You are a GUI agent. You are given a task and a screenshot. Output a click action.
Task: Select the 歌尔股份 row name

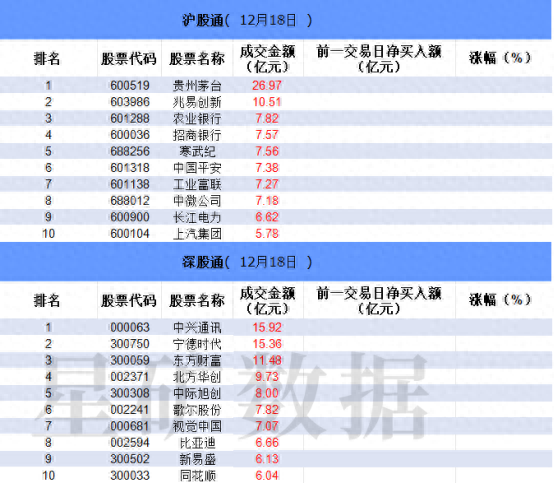tap(197, 410)
